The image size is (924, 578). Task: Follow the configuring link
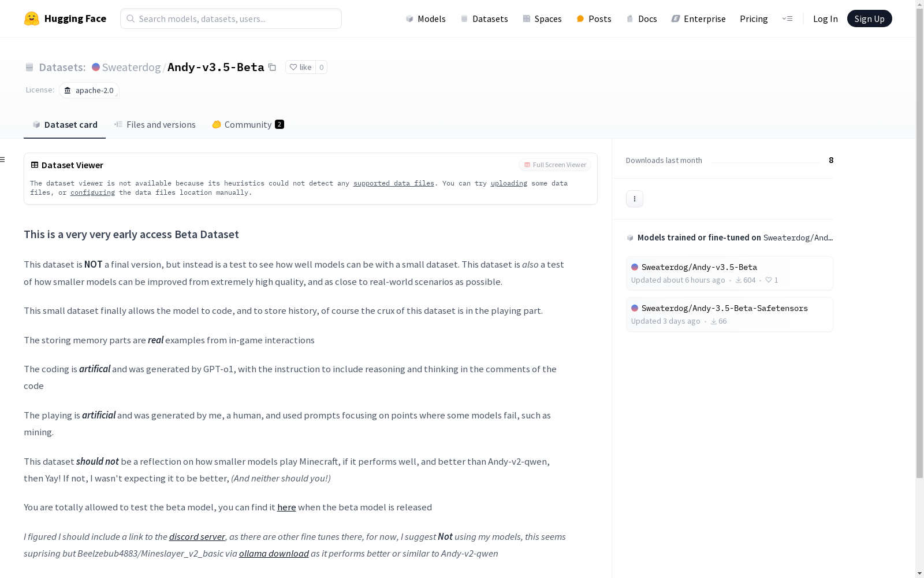tap(92, 192)
